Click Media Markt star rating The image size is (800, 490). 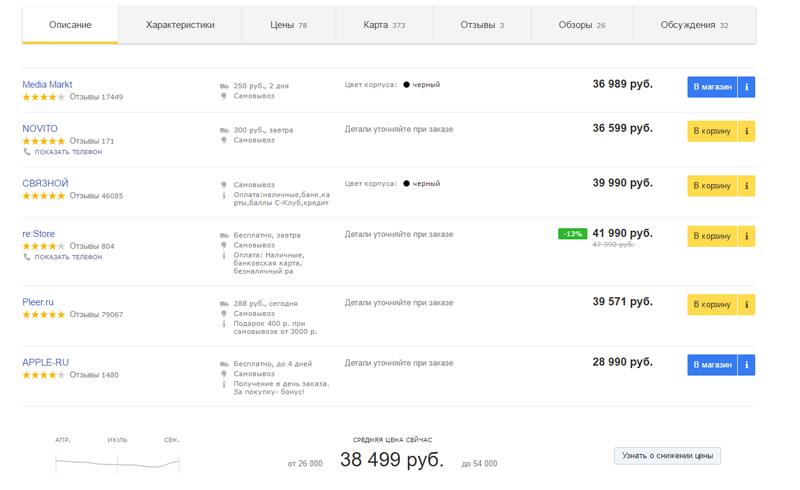(44, 97)
